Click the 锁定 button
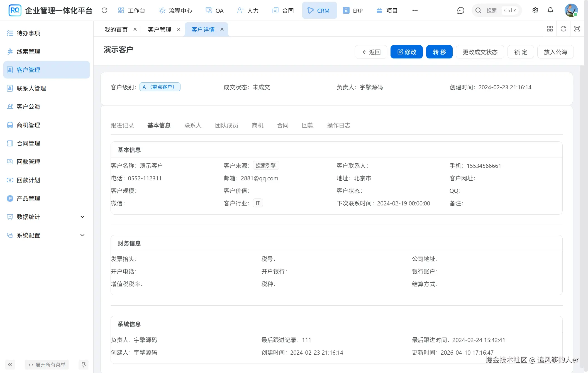Viewport: 588px width, 373px height. (x=521, y=52)
